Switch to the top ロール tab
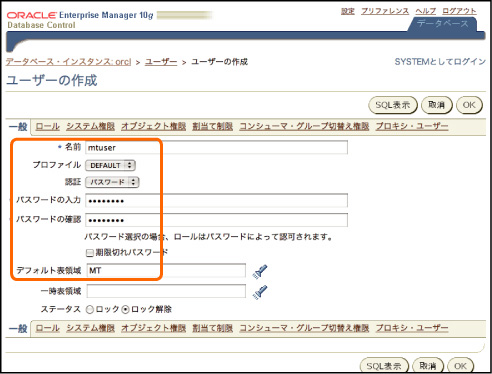The width and height of the screenshot is (492, 374). tap(48, 126)
